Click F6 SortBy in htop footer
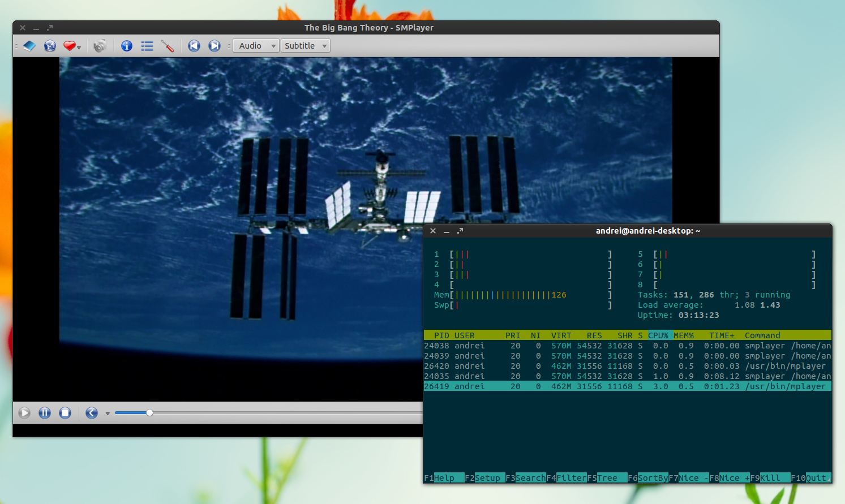Viewport: 845px width, 504px height. pos(648,478)
